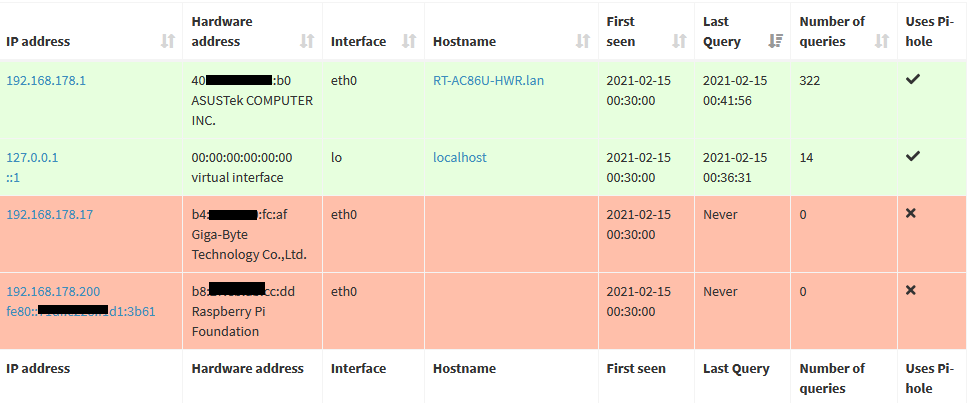This screenshot has height=403, width=968.
Task: Click checkmark in the localhost row
Action: click(x=912, y=156)
